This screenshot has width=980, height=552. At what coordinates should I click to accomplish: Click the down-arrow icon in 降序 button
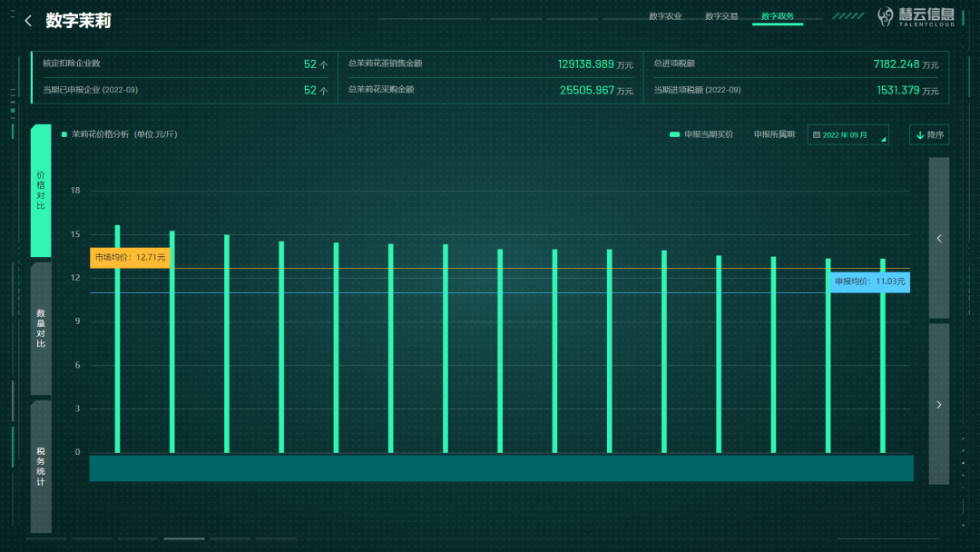click(x=919, y=135)
